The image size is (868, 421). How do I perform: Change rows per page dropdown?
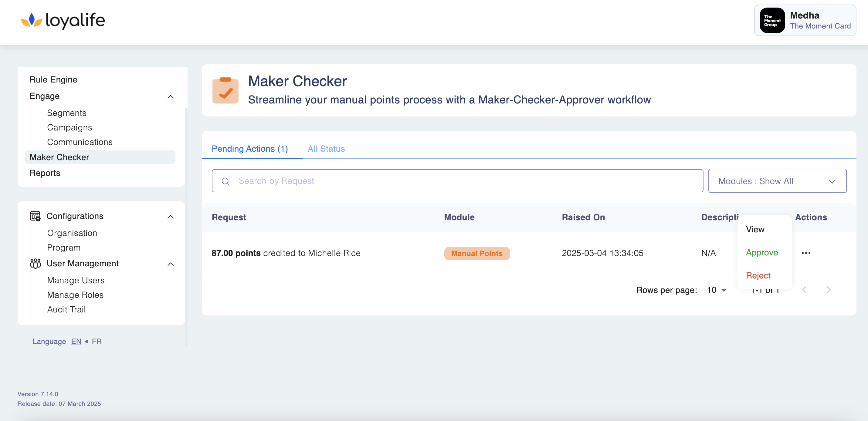(x=717, y=290)
